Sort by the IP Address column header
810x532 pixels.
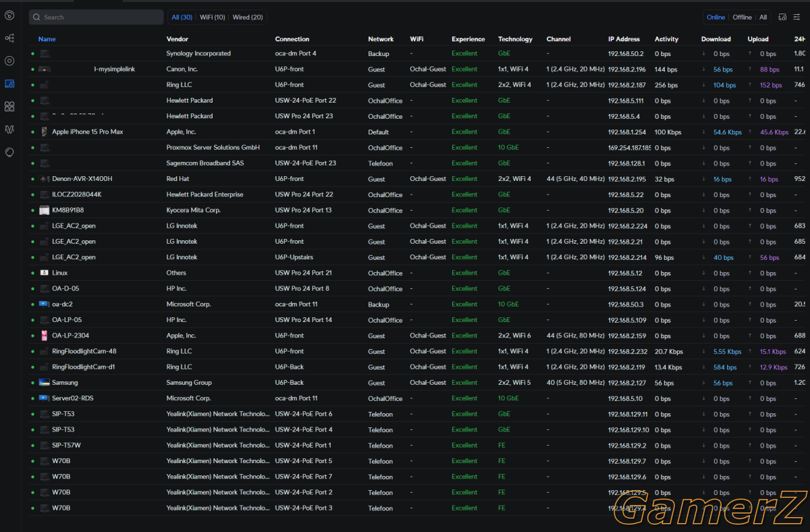click(x=624, y=39)
